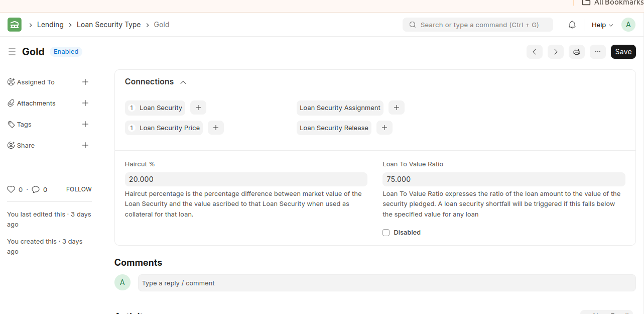Like this document with heart icon

point(11,189)
